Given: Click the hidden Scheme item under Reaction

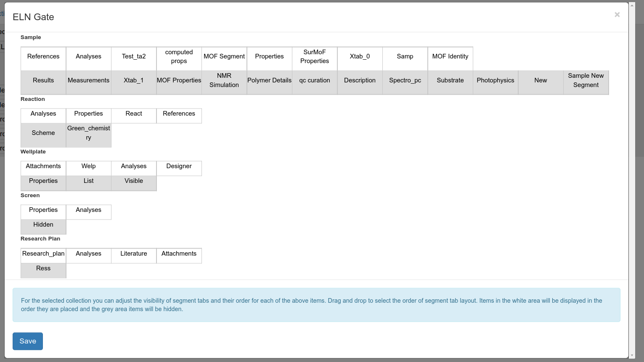Looking at the screenshot, I should (x=43, y=133).
